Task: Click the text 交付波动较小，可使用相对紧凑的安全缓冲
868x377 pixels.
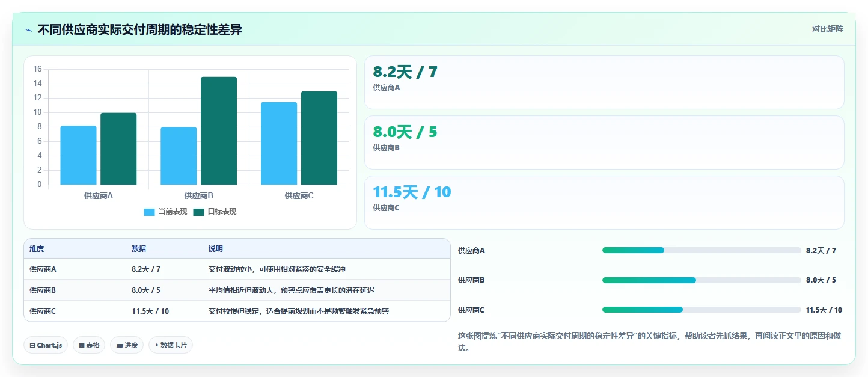Action: point(277,269)
